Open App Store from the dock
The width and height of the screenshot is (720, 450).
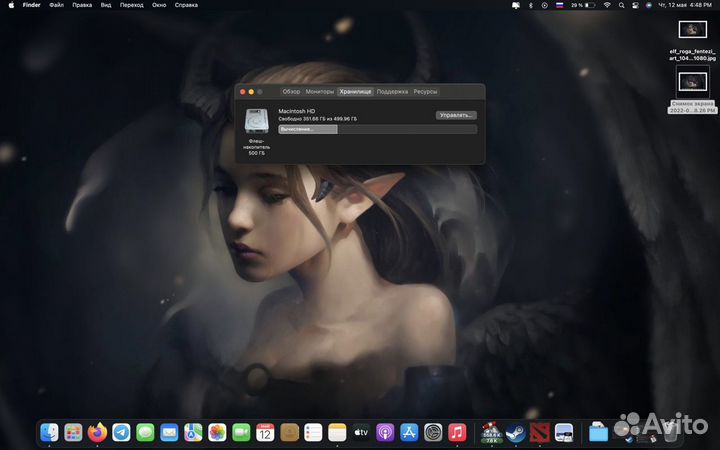[x=409, y=433]
